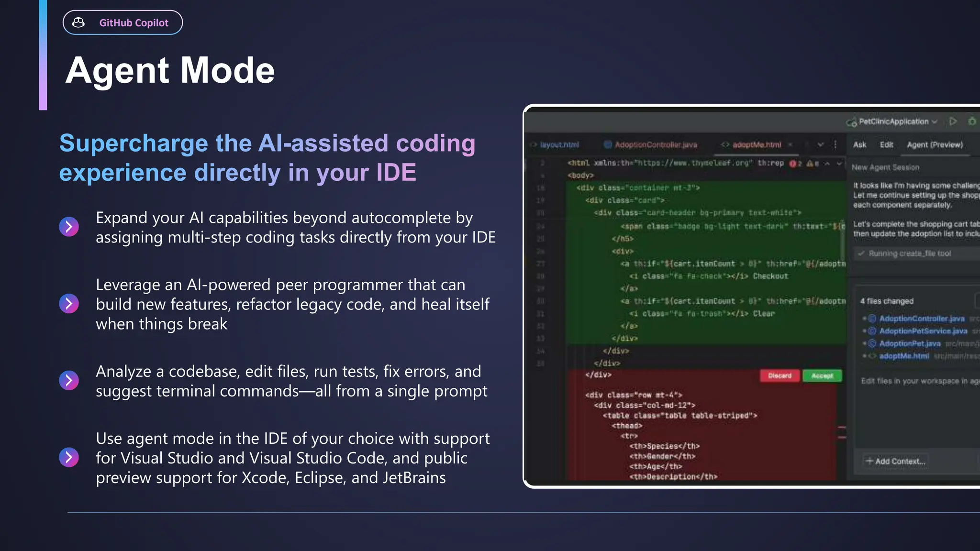Click the green Accept button
Image resolution: width=980 pixels, height=551 pixels.
point(822,375)
